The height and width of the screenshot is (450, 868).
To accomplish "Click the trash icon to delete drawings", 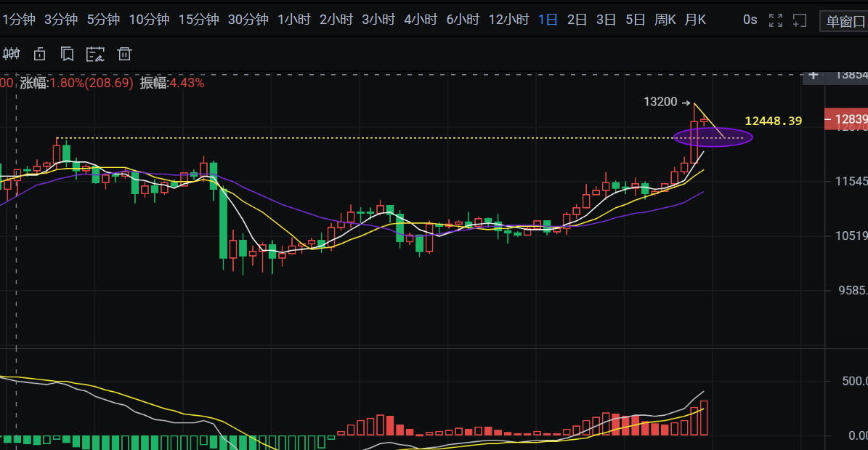I will tap(125, 53).
